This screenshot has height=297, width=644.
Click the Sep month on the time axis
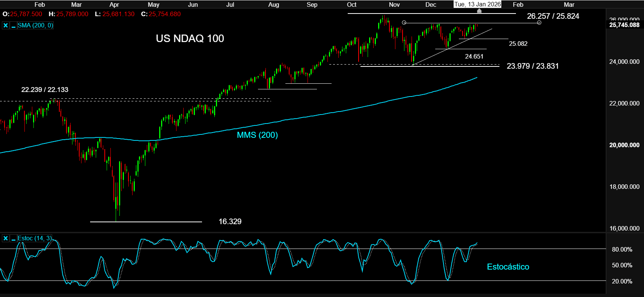(x=312, y=5)
